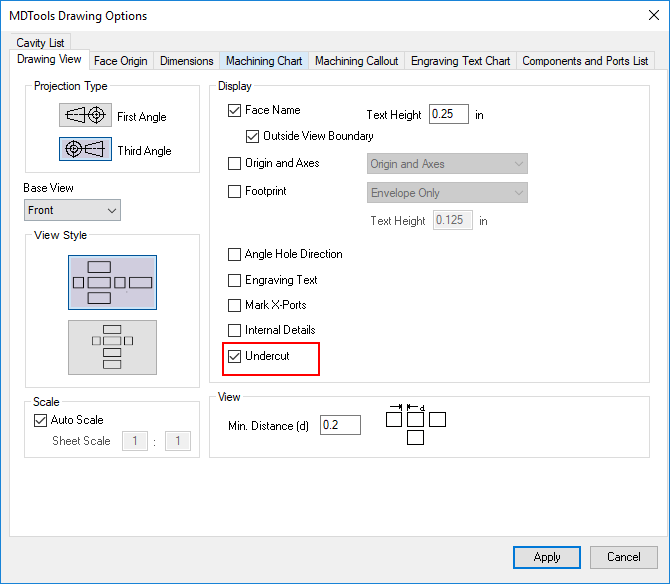Enable Origin and Axes checkbox
This screenshot has height=584, width=670.
[x=235, y=164]
